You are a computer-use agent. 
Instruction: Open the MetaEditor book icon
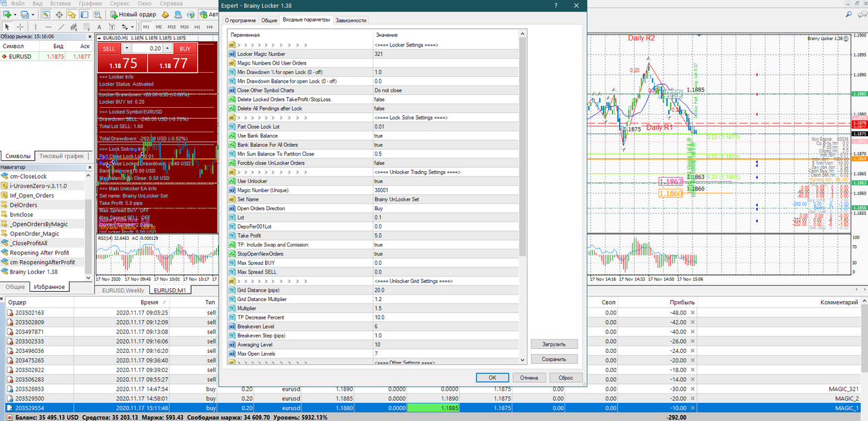(165, 14)
